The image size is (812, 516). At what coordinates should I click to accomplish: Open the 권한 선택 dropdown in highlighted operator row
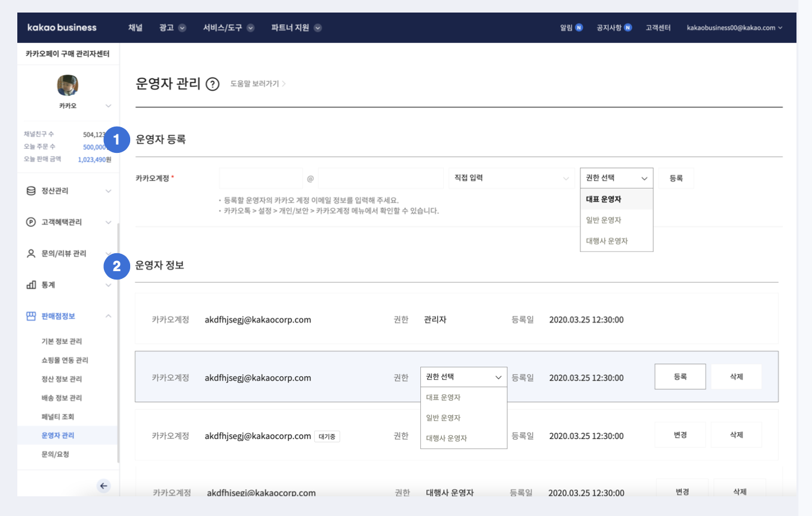[464, 377]
